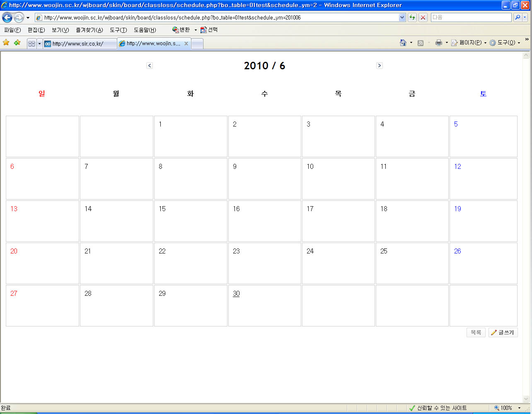
Task: Click date 22 in the calendar
Action: tap(162, 251)
